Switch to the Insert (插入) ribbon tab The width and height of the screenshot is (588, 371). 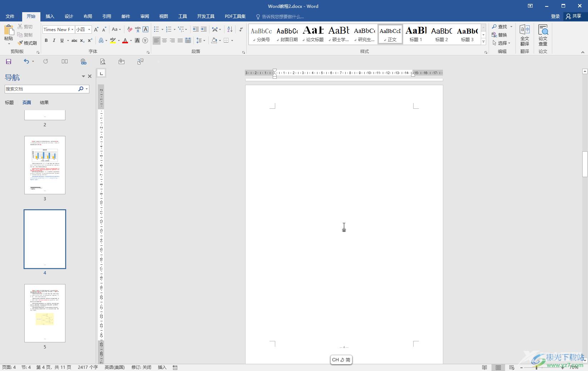point(50,16)
